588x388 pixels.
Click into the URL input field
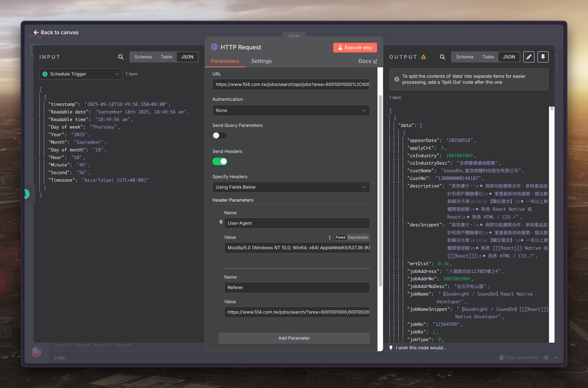[291, 84]
